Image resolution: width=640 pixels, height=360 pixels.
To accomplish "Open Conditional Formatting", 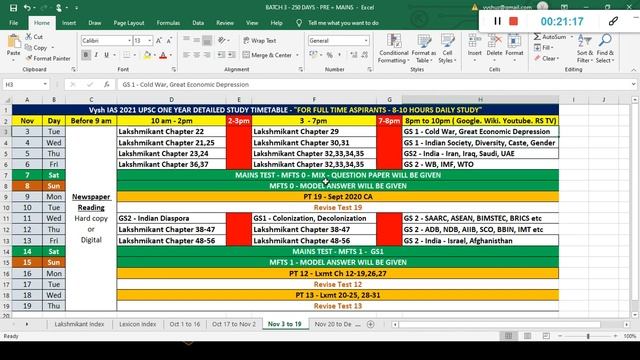I will click(393, 49).
